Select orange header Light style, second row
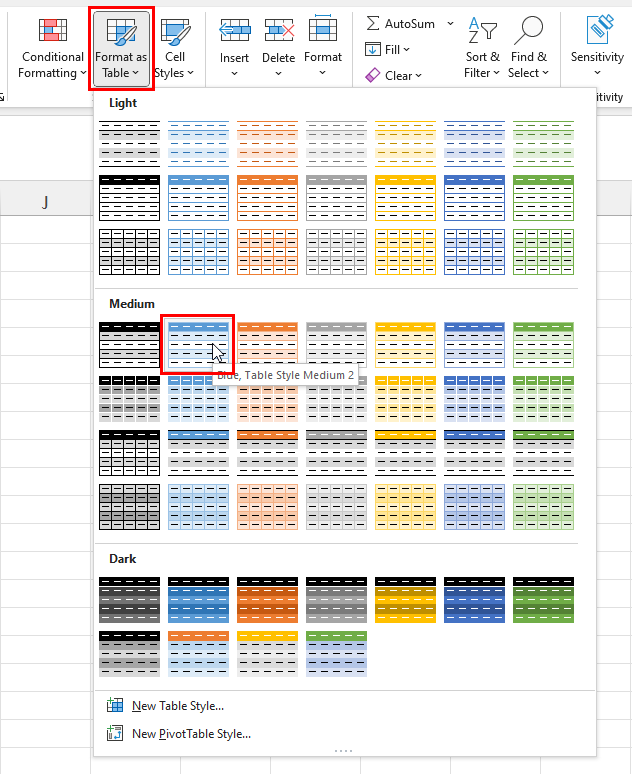Viewport: 632px width, 774px height. [268, 198]
